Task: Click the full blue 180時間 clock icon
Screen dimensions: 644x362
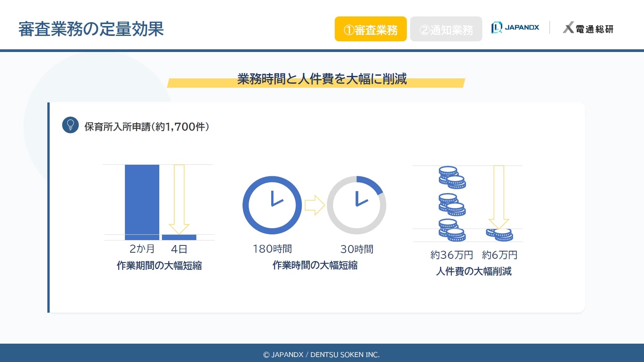Action: (272, 205)
